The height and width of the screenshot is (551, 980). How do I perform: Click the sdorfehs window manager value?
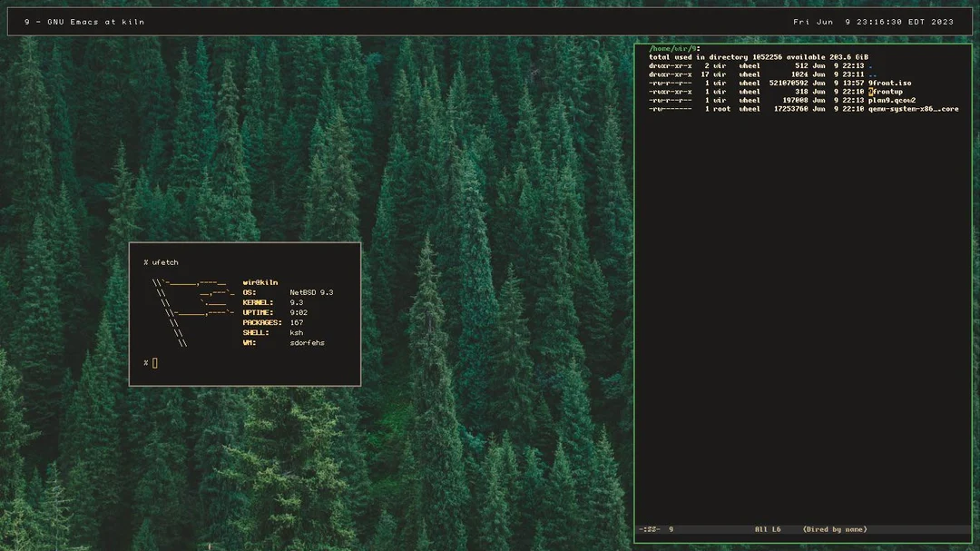click(x=308, y=342)
